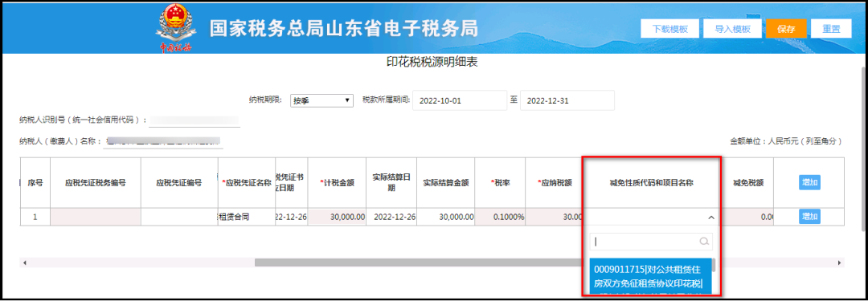Collapse the 减免性质代码 dropdown chevron
The image size is (868, 301).
point(711,218)
